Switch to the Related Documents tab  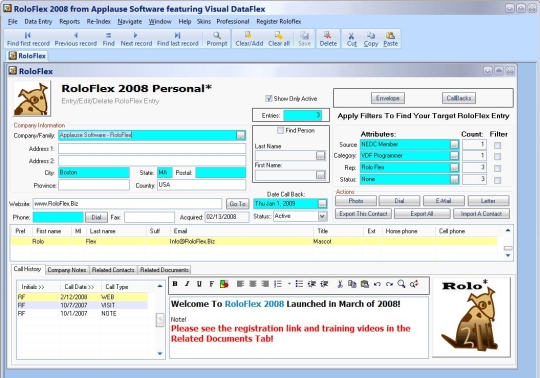click(164, 270)
